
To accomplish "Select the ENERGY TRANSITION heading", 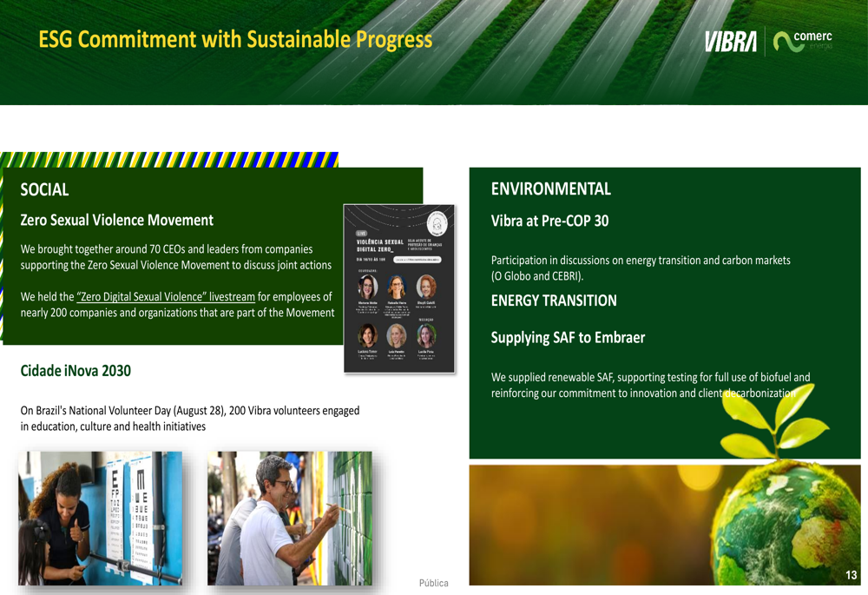I will (554, 301).
